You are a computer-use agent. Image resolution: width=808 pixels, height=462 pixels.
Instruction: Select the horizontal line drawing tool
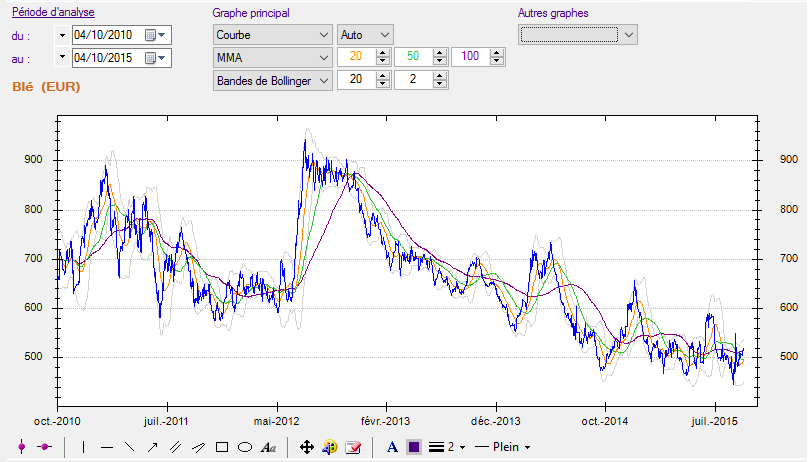pos(106,447)
